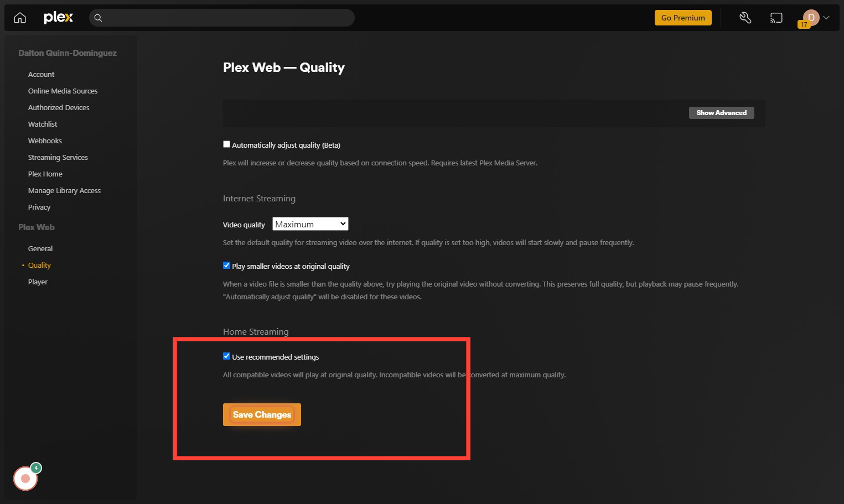Image resolution: width=844 pixels, height=504 pixels.
Task: Open Account settings page
Action: click(41, 74)
